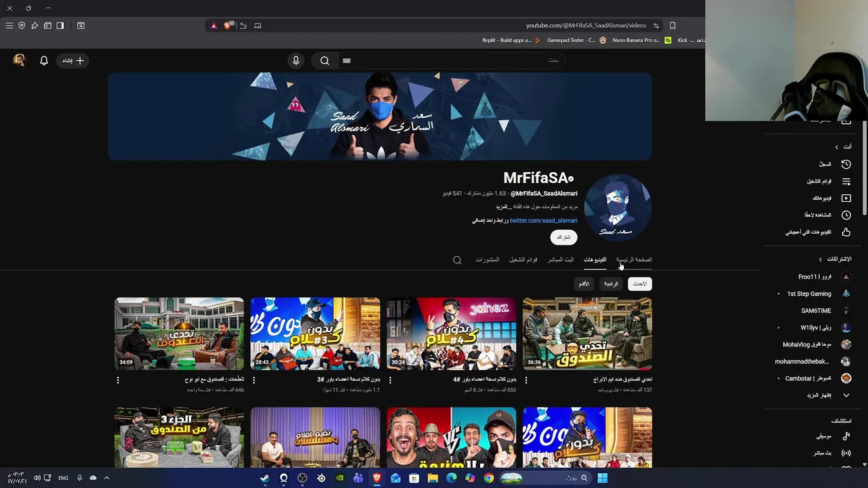Switch to the Live (البث المباشر) tab

tap(561, 260)
